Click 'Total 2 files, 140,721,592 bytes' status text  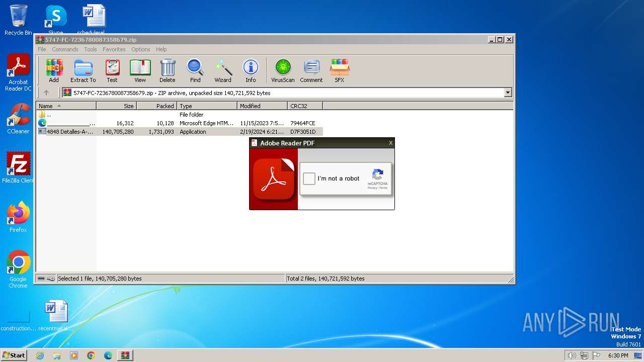326,279
